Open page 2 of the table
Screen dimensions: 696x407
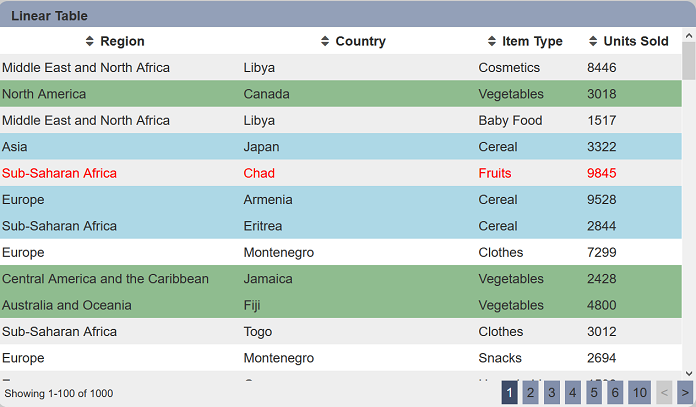coord(530,392)
